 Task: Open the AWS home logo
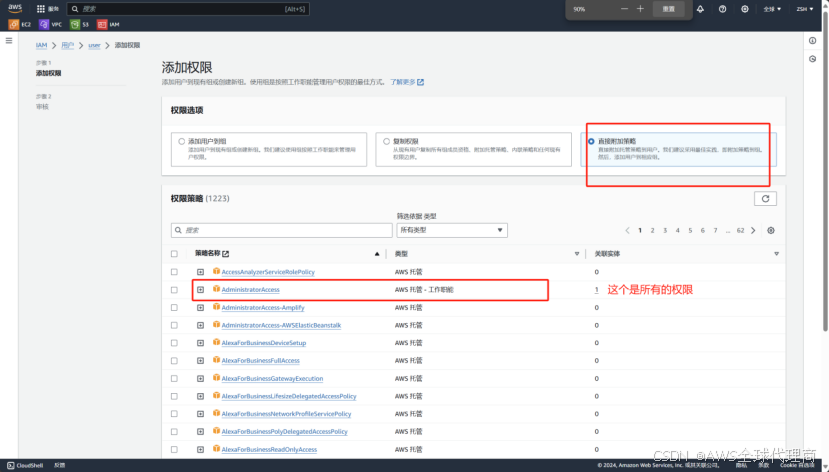(x=15, y=8)
